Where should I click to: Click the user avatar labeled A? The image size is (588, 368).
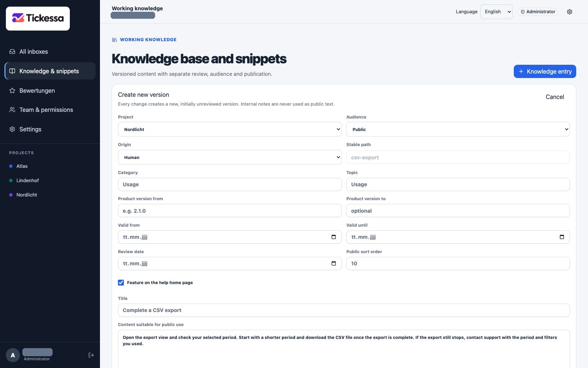click(13, 355)
